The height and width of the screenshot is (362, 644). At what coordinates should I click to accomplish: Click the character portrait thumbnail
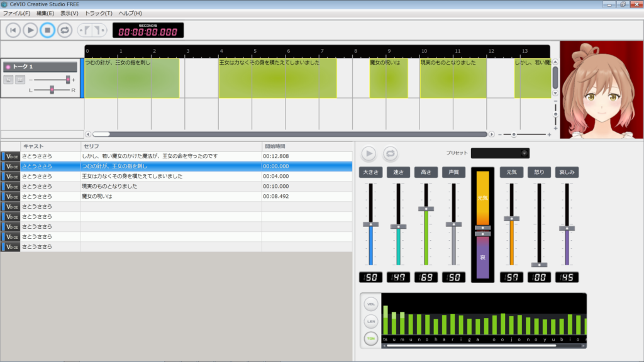pyautogui.click(x=602, y=89)
